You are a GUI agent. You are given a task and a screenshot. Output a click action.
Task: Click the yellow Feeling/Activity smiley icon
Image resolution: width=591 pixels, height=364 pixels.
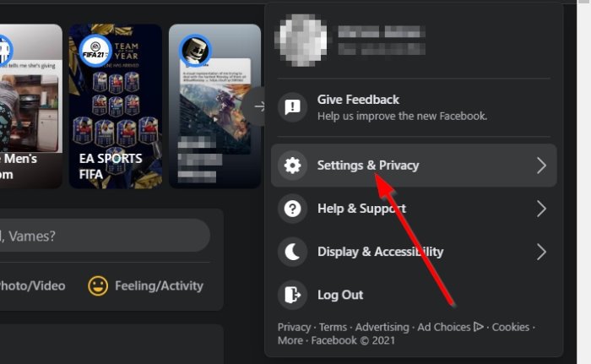98,286
